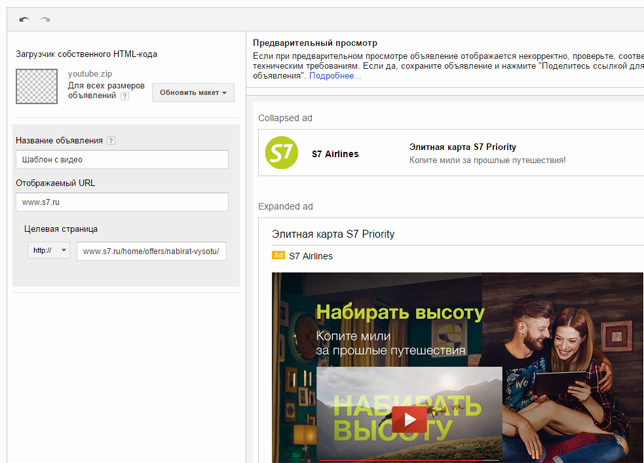Click the expanded ad title Элитная карта S7 Priority
The width and height of the screenshot is (644, 463).
pos(333,234)
